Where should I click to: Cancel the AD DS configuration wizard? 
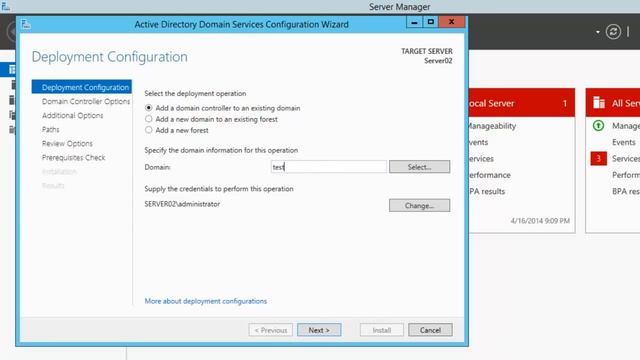[x=430, y=330]
